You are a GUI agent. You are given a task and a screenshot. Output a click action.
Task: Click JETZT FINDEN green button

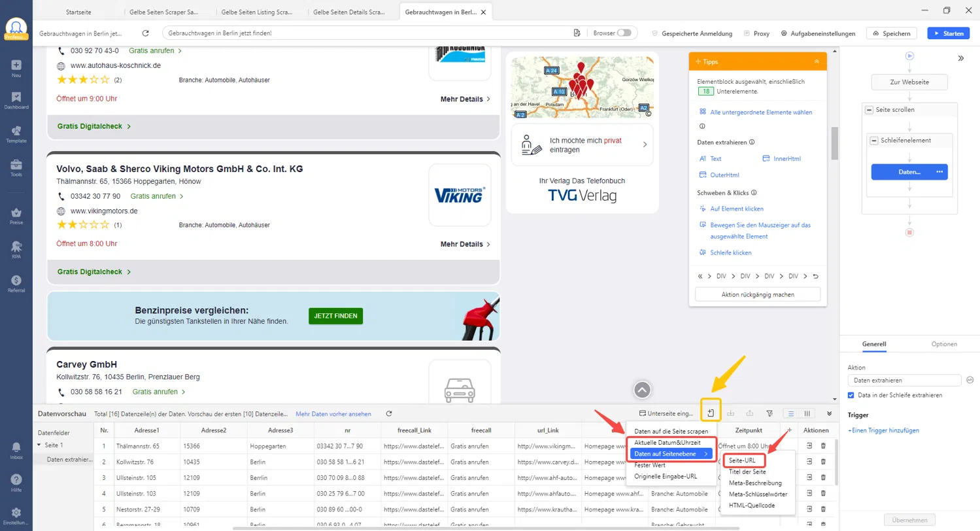[x=335, y=316]
